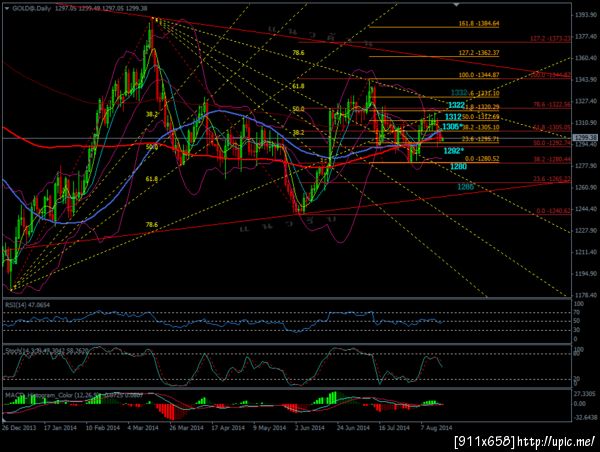The image size is (600, 452).
Task: Select the yellow label 38.2 -1305.10
Action: (480, 127)
